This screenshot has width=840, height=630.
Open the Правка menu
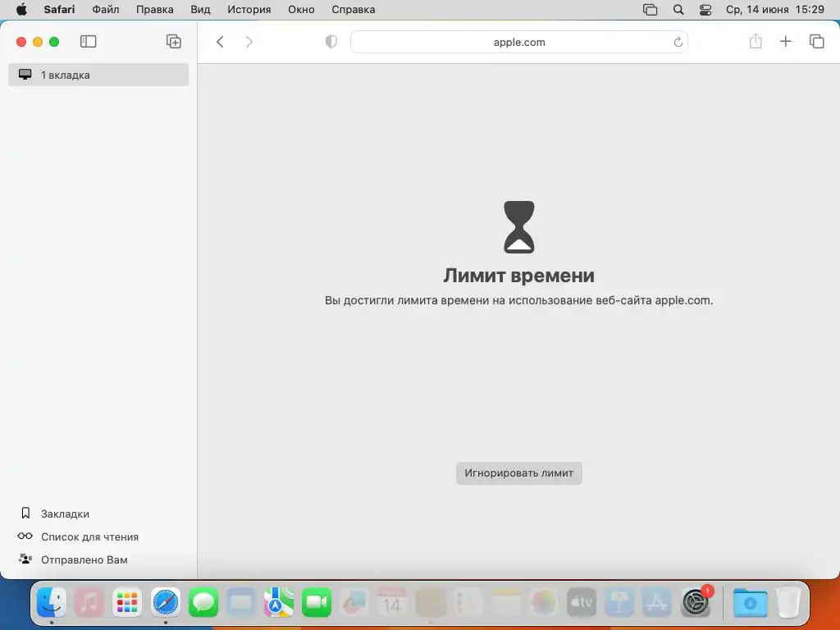click(155, 10)
